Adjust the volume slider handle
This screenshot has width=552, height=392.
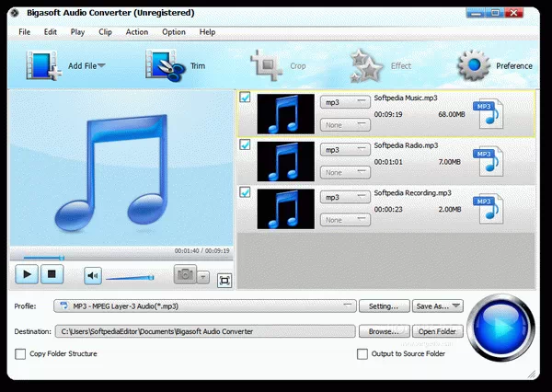click(x=152, y=278)
